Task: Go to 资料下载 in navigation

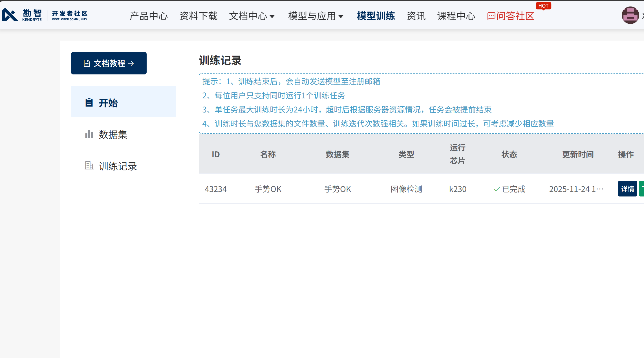Action: coord(198,16)
